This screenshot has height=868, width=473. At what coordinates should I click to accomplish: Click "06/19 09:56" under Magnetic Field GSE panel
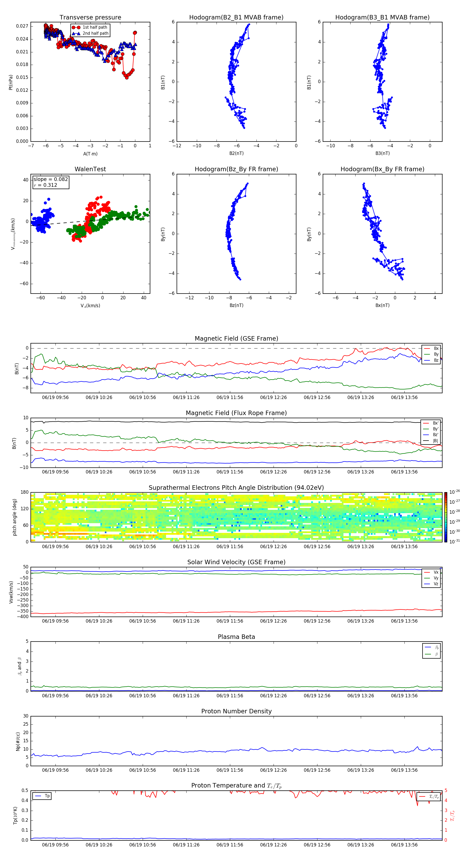(55, 397)
